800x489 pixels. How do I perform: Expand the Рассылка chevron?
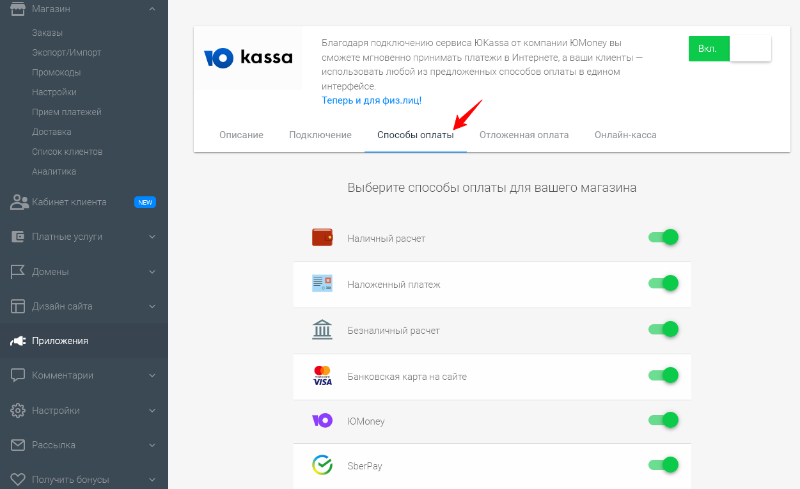(x=152, y=445)
